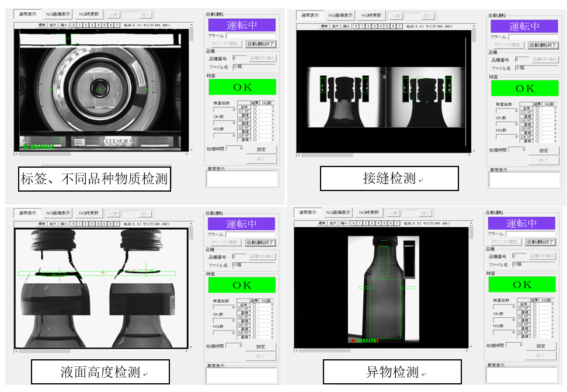Click the アラーム field in the 接缝检测 panel
Image resolution: width=567 pixels, height=392 pixels.
(533, 37)
